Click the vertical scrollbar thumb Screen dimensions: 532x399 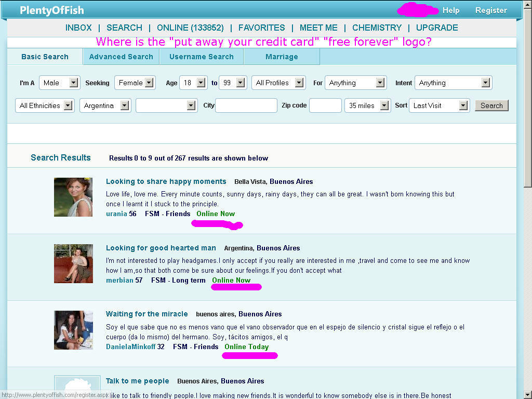tap(528, 98)
